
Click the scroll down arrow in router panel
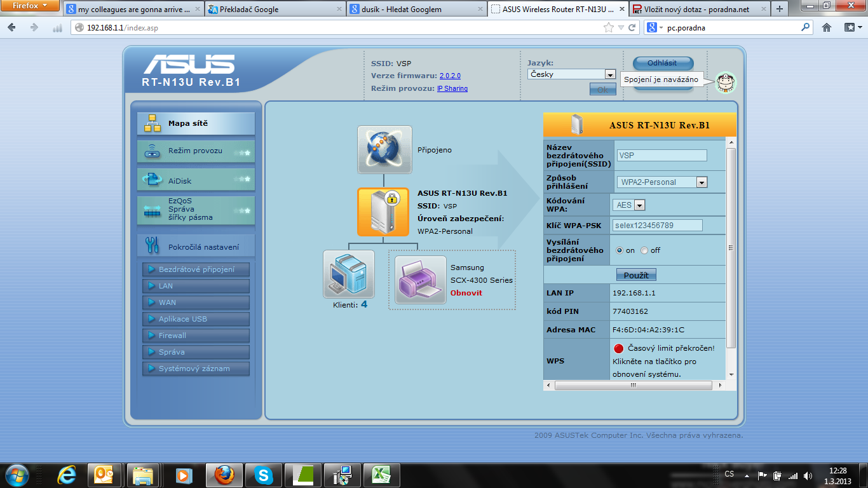731,375
